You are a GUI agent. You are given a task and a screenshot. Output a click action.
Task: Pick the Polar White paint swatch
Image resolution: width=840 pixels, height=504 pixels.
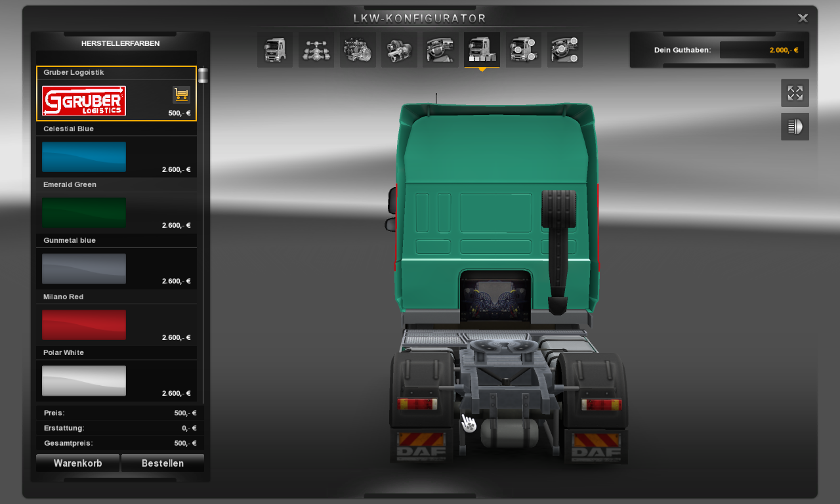[x=84, y=381]
